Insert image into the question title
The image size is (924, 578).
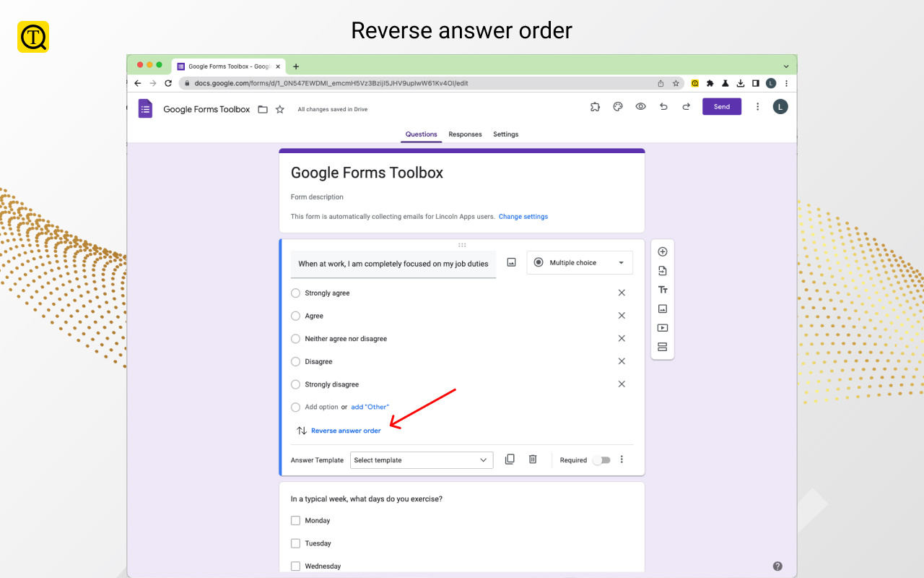pyautogui.click(x=511, y=262)
